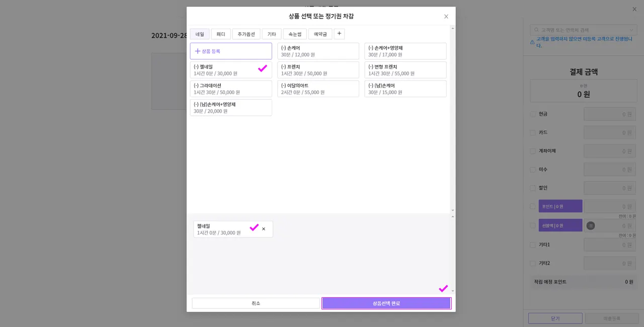The width and height of the screenshot is (644, 327).
Task: Expand the customer search dropdown arrow
Action: click(632, 30)
